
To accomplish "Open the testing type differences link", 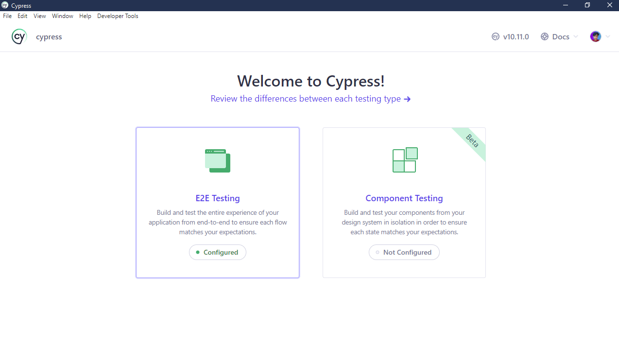I will pyautogui.click(x=311, y=99).
